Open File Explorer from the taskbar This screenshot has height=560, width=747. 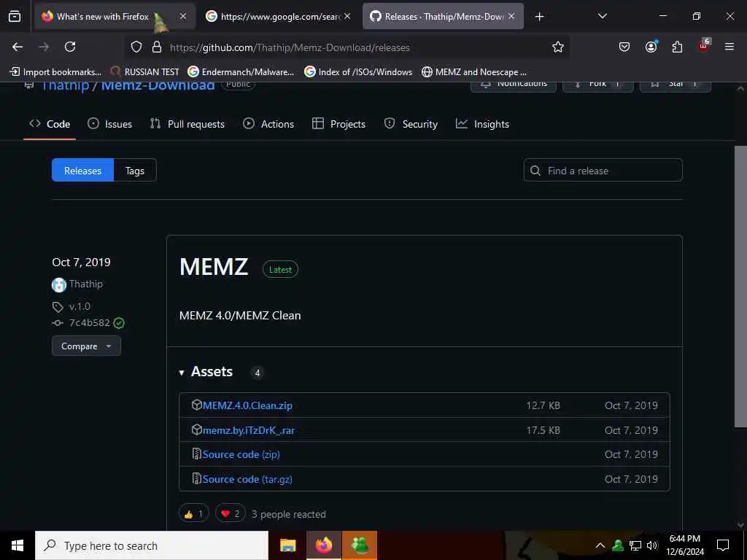287,545
